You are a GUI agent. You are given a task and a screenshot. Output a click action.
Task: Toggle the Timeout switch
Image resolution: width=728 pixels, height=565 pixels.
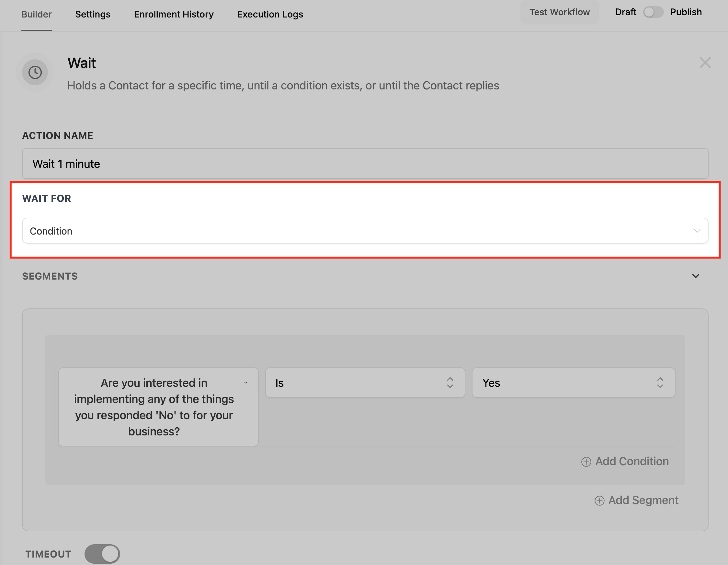[x=102, y=554]
